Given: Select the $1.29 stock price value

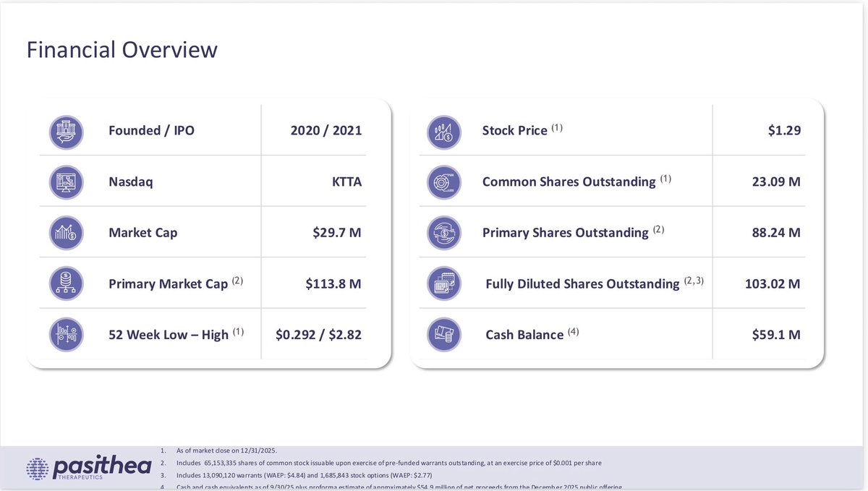Looking at the screenshot, I should point(784,131).
